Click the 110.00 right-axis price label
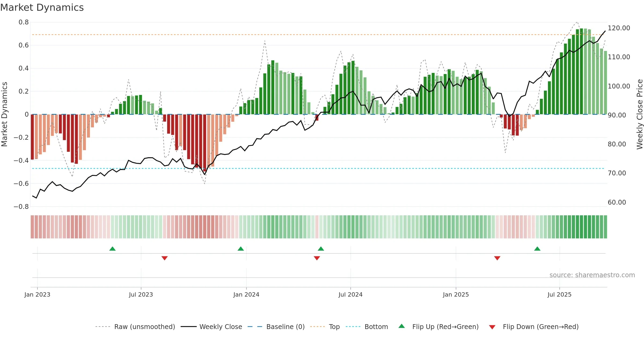Image resolution: width=644 pixels, height=362 pixels. pos(619,57)
